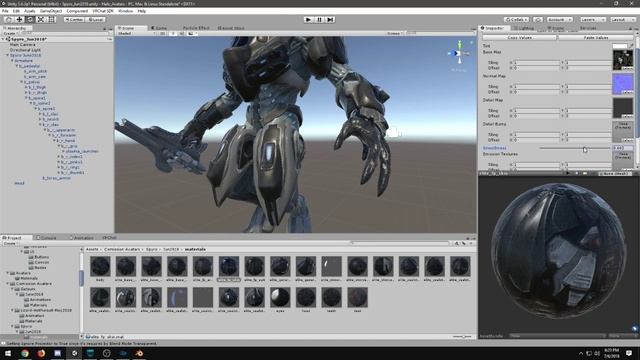The image size is (640, 360).
Task: Select the Move tool in toolbar
Action: [19, 19]
